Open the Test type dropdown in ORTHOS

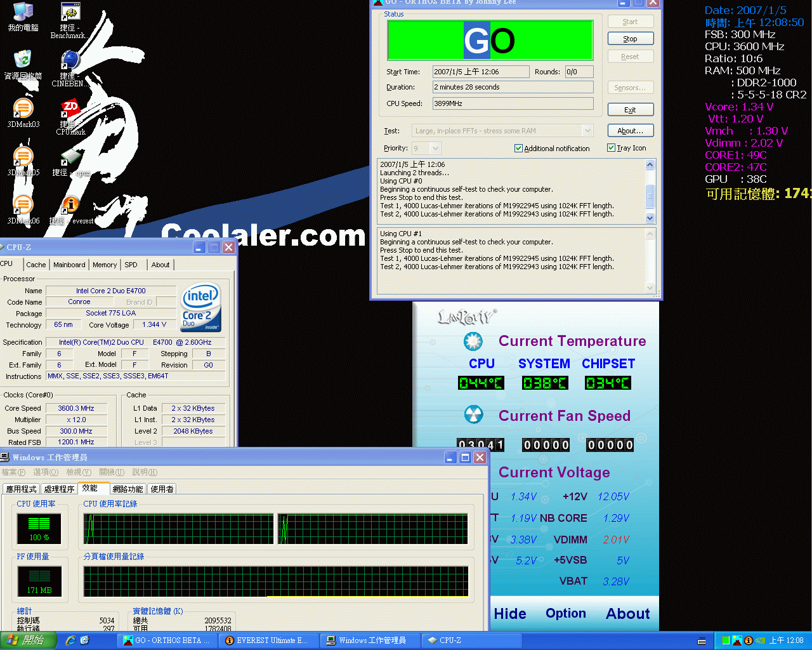tap(587, 131)
